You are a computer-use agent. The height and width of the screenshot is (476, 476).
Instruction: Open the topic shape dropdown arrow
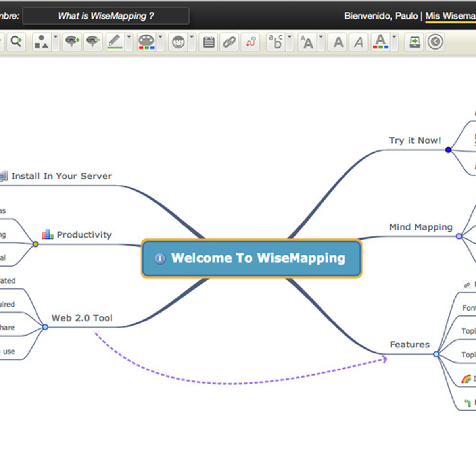pos(55,39)
